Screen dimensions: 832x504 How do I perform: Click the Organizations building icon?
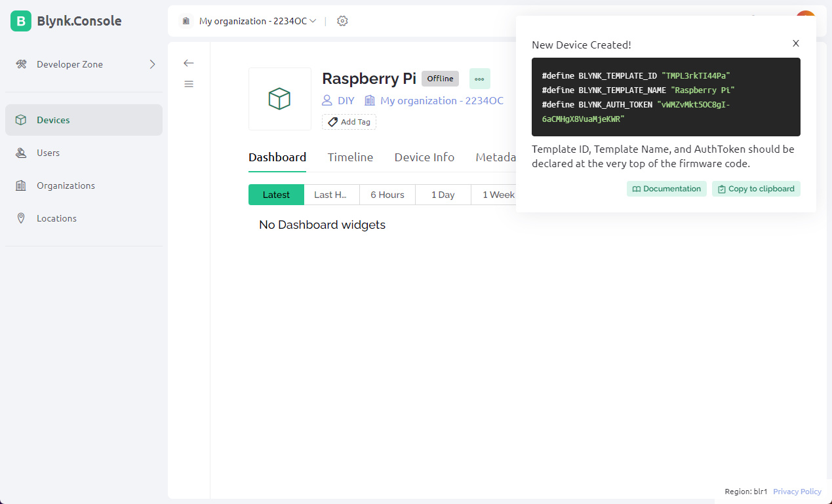tap(21, 185)
